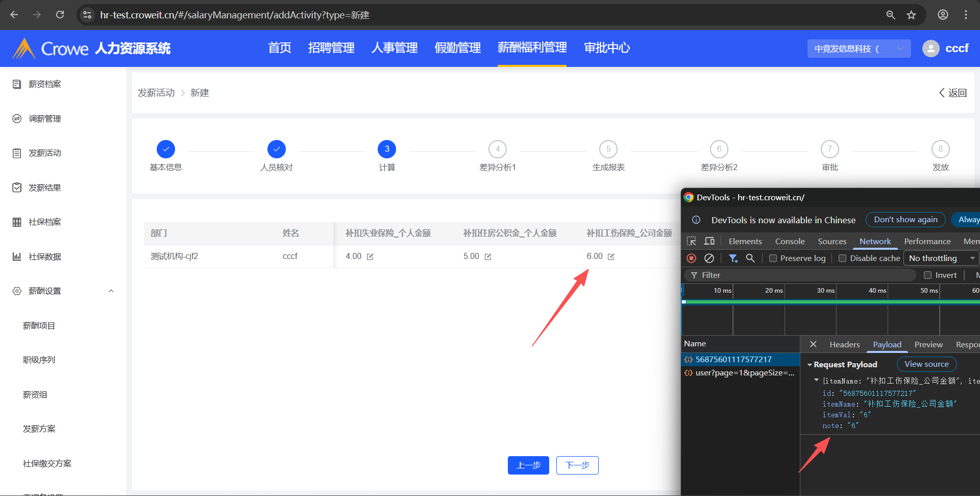
Task: Switch to the Headers tab
Action: pyautogui.click(x=844, y=345)
